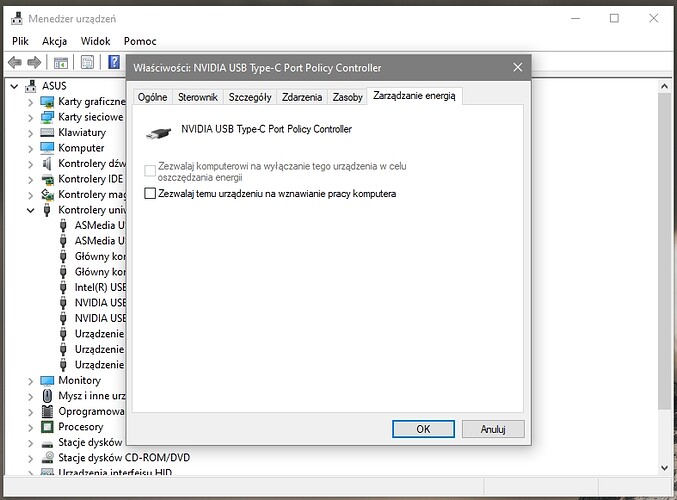The height and width of the screenshot is (500, 677).
Task: Open the Akcja menu
Action: (54, 41)
